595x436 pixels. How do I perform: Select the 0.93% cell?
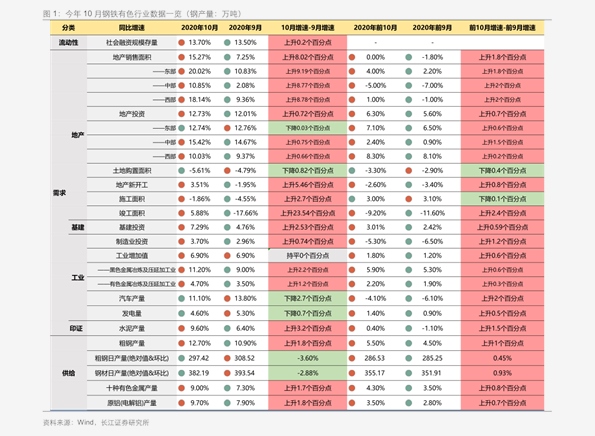(x=502, y=373)
